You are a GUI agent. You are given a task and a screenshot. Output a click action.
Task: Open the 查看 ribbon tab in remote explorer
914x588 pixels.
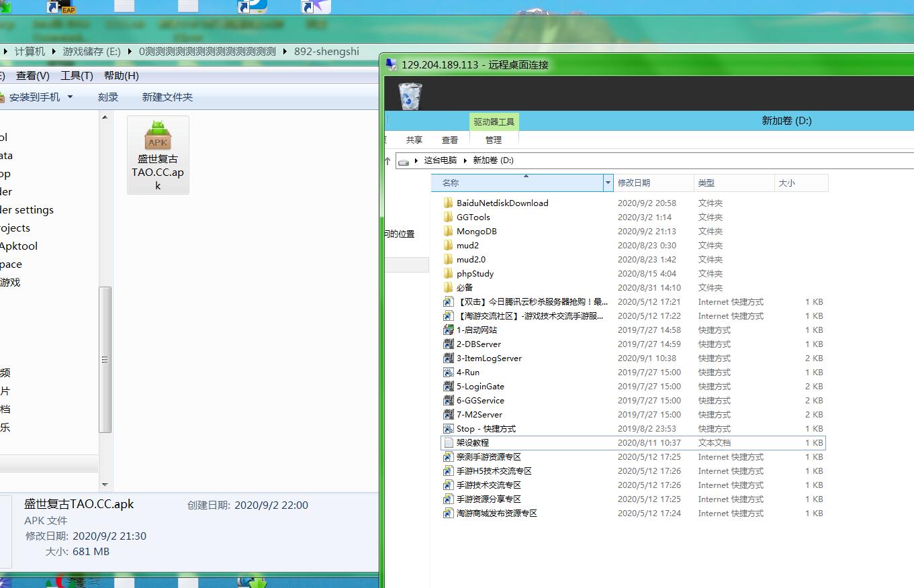(450, 140)
